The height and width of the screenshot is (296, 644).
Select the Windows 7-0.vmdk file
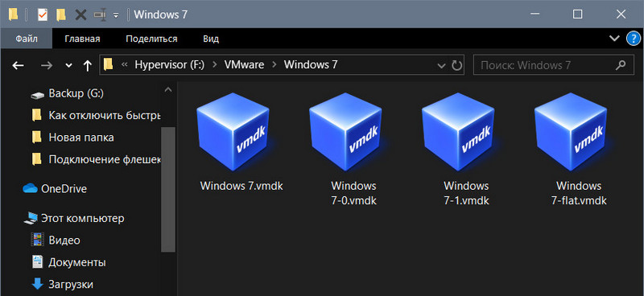[353, 149]
